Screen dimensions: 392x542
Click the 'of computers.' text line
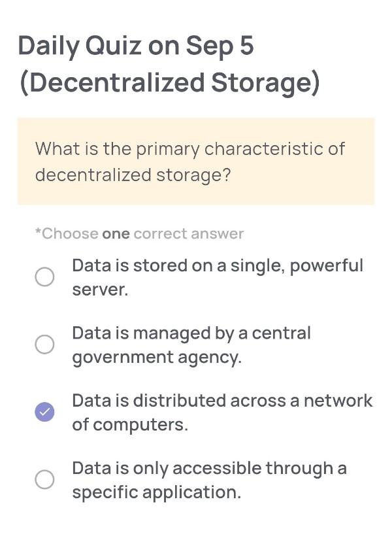130,425
